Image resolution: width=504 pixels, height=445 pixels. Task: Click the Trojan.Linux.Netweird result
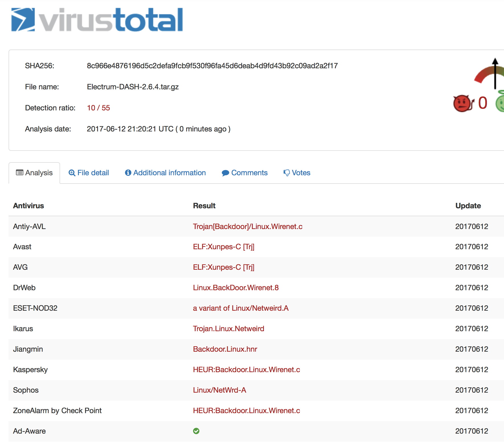click(x=229, y=329)
